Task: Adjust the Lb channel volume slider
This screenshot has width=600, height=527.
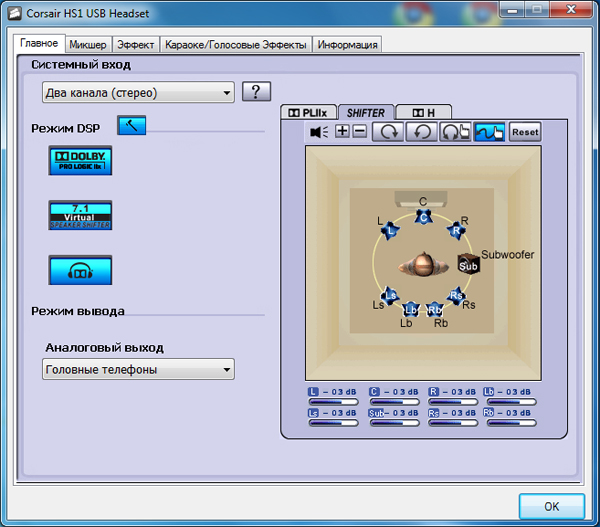Action: 511,402
